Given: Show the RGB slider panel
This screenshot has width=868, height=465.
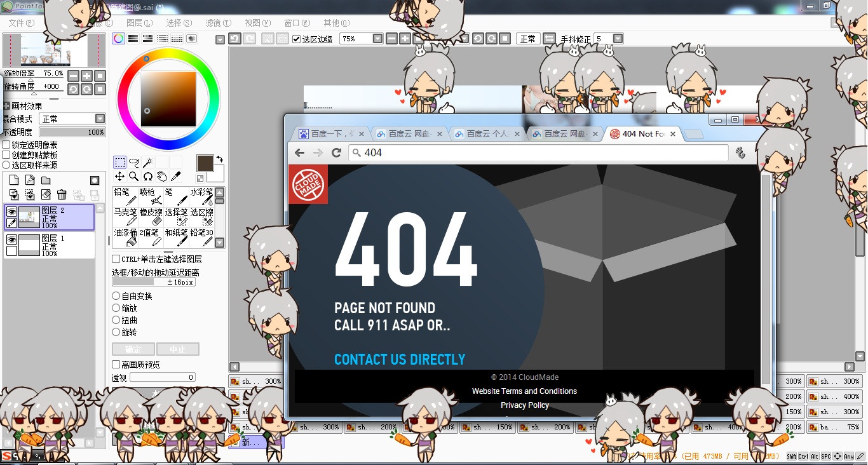Looking at the screenshot, I should [133, 39].
